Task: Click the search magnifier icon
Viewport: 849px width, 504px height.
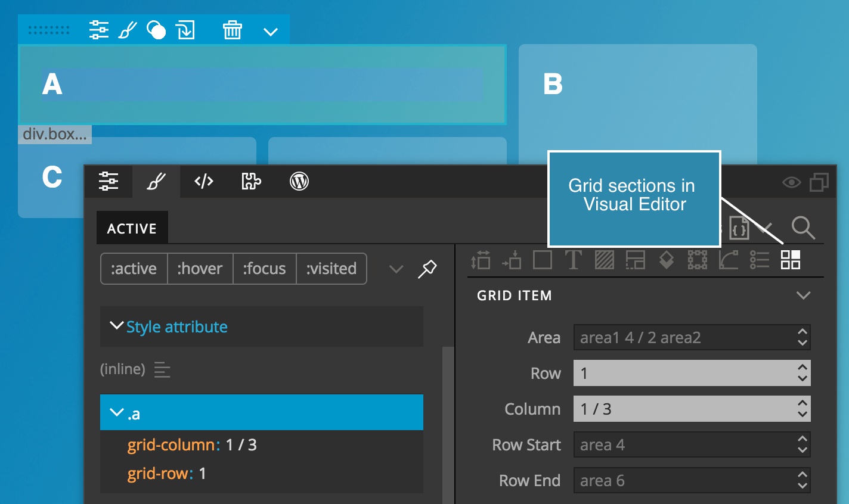Action: click(x=802, y=228)
